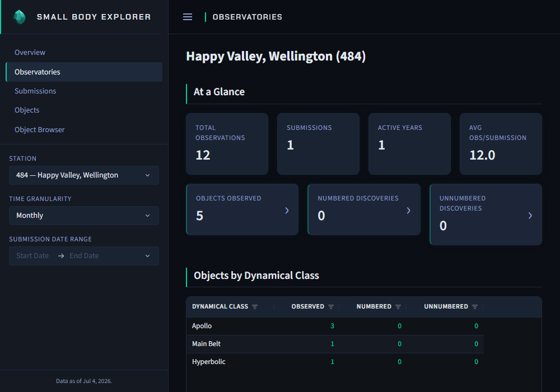
Task: Sort by Dynamical Class column header
Action: coord(220,307)
